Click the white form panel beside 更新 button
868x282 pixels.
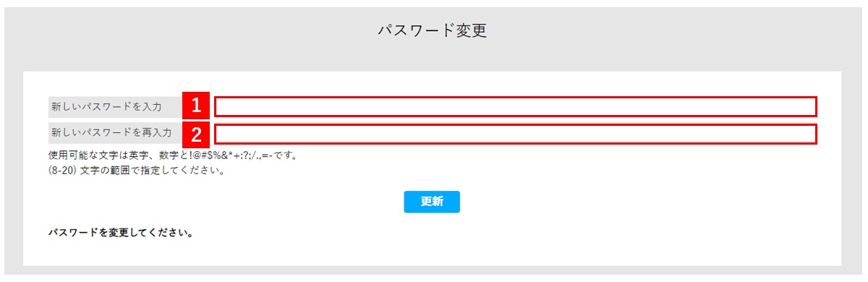coord(615,202)
